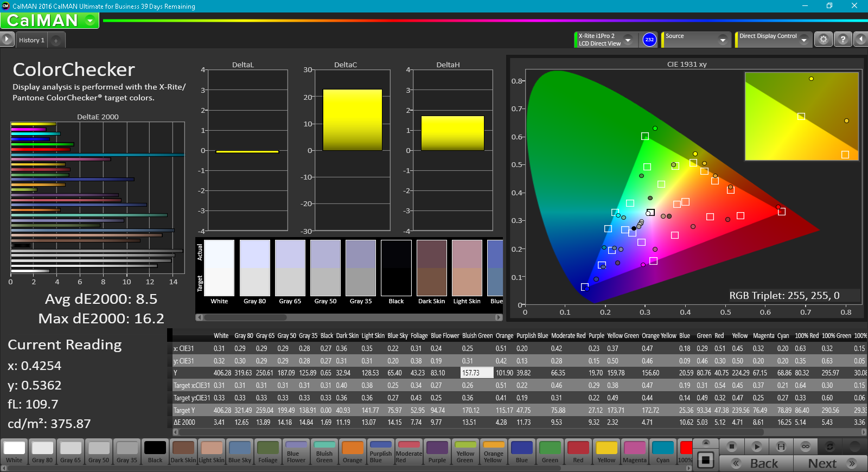The height and width of the screenshot is (472, 868).
Task: Select the Green patch button
Action: [550, 452]
